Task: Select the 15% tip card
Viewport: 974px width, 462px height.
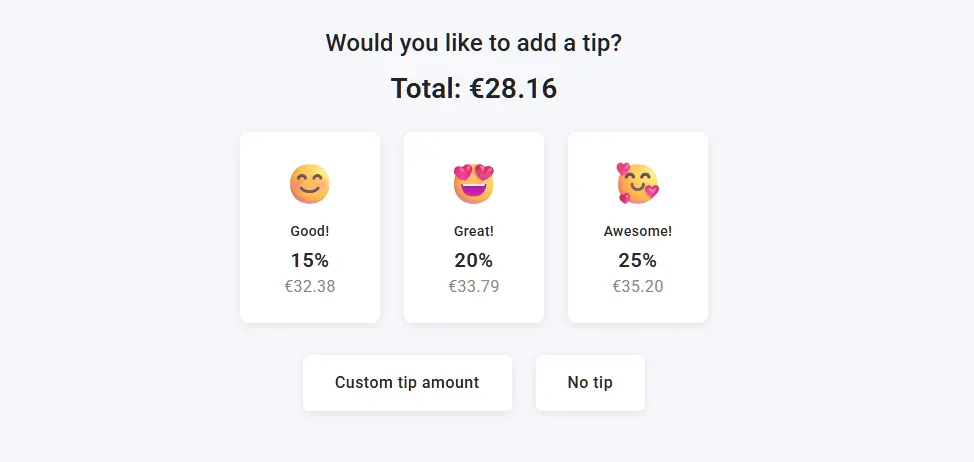Action: [x=310, y=227]
